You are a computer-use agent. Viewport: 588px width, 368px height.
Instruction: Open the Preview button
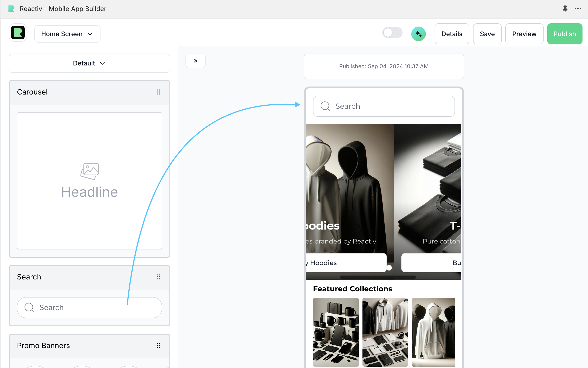(x=524, y=34)
